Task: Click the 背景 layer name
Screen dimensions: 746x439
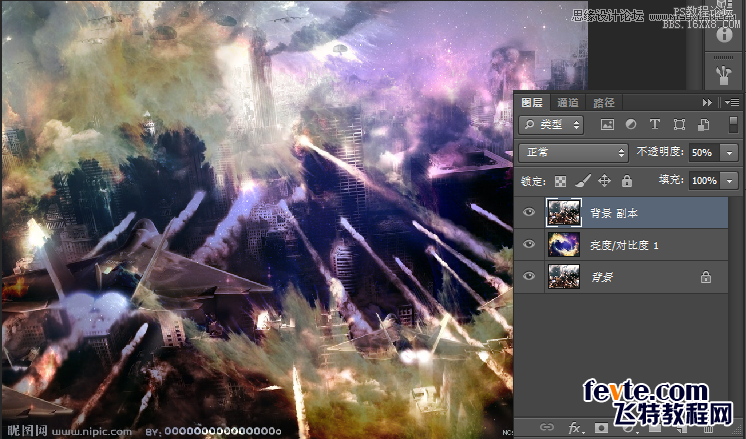Action: (602, 277)
